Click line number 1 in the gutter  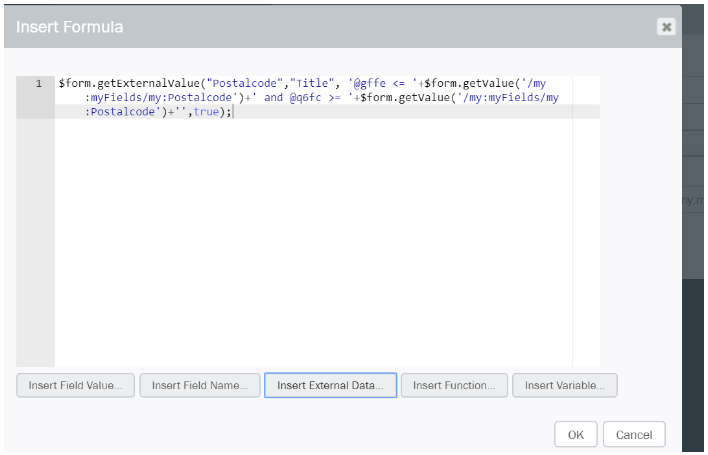pos(38,84)
